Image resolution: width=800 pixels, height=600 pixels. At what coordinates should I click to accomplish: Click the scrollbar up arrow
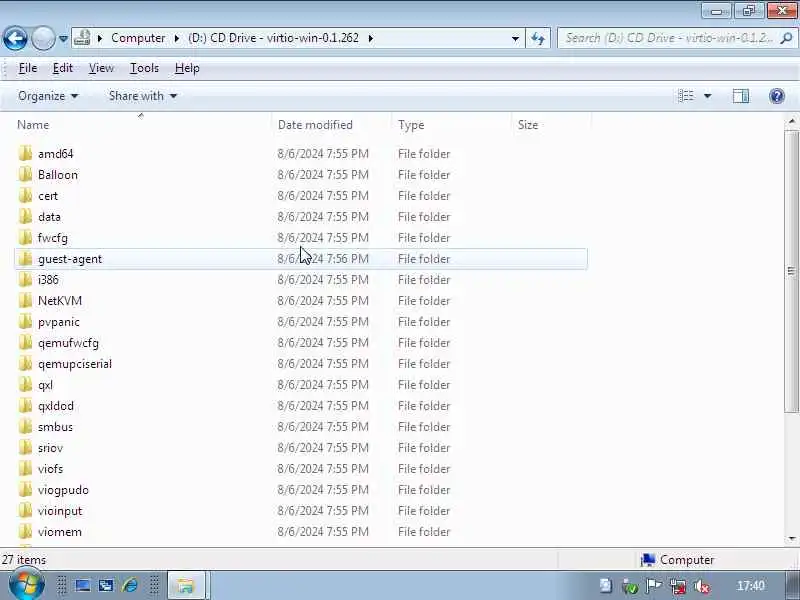(791, 121)
